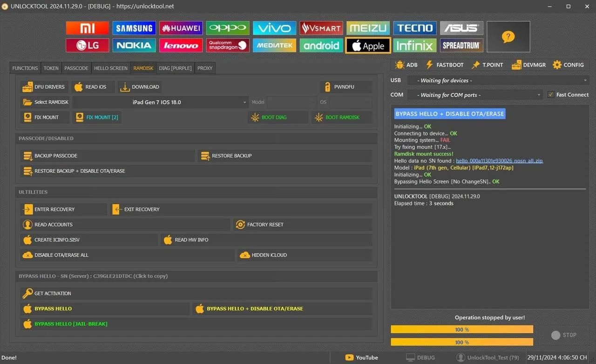Viewport: 596px width, 364px height.
Task: Select the Qualcomm Snapdragon icon
Action: 228,45
